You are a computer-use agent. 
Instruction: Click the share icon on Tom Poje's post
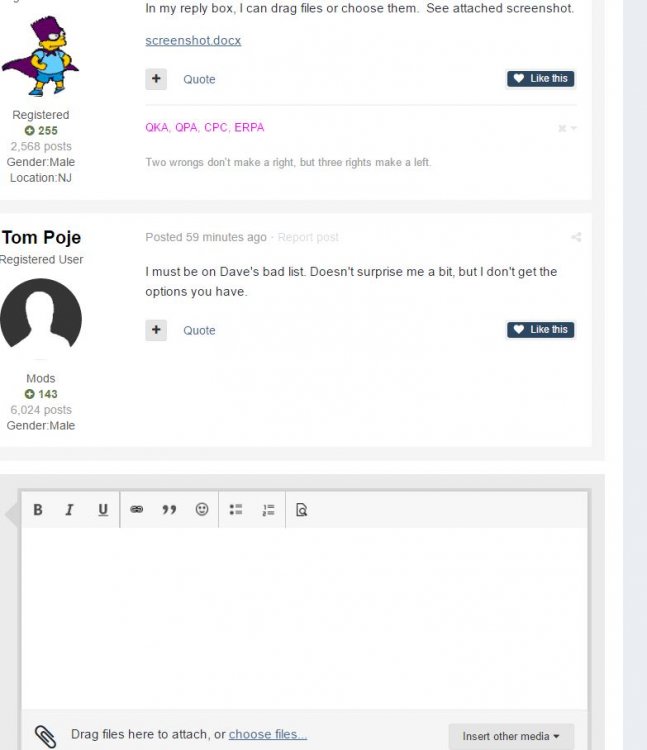point(576,237)
